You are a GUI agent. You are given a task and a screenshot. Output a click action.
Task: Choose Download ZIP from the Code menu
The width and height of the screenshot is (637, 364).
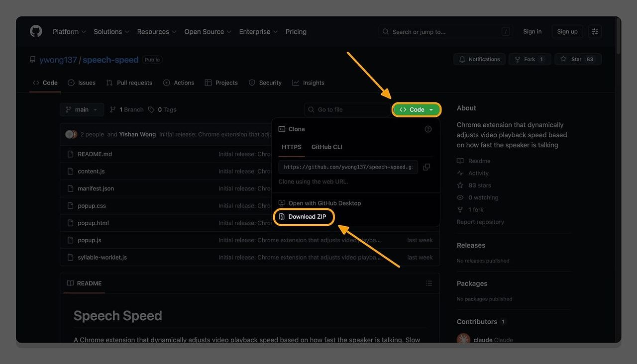(303, 217)
